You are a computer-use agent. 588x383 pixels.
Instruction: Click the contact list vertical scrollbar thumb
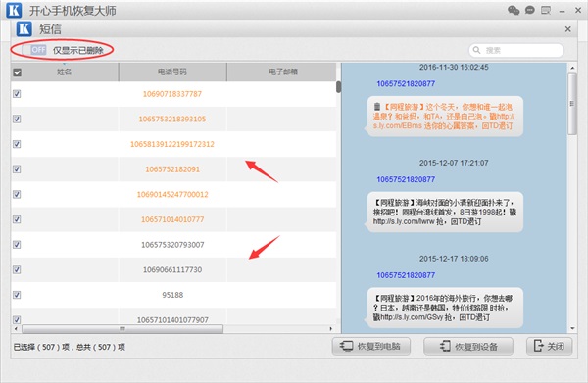[x=339, y=87]
